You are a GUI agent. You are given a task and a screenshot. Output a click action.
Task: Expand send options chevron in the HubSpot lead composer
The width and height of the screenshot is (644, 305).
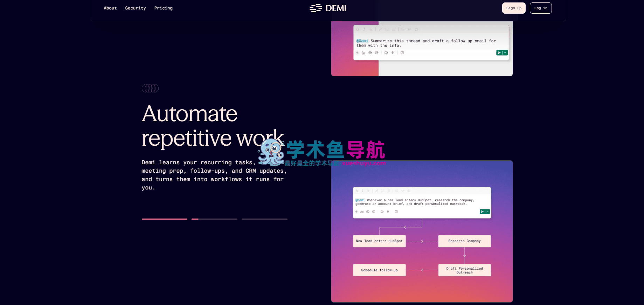487,212
